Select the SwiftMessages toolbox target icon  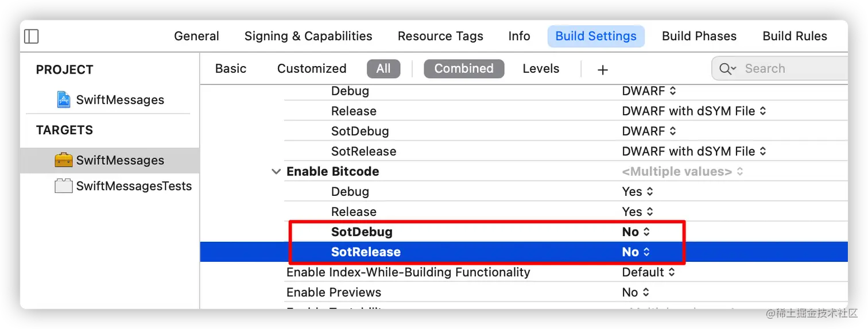click(64, 160)
